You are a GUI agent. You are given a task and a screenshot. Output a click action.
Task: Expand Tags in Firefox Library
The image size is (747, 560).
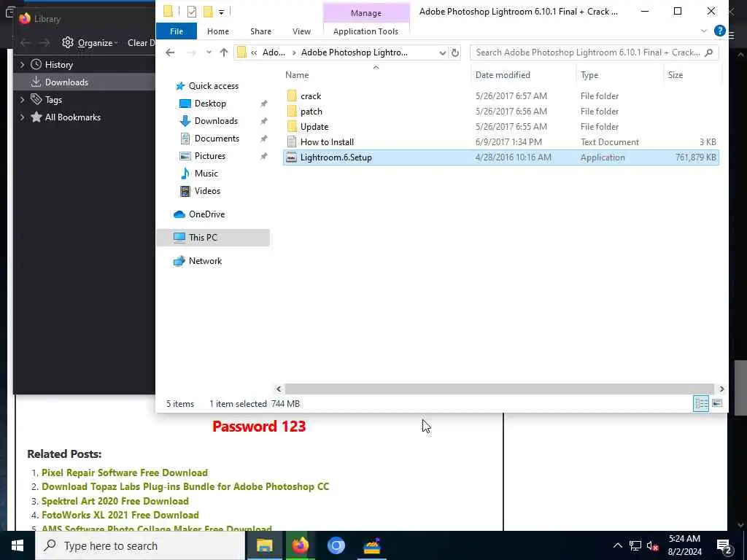(x=23, y=99)
